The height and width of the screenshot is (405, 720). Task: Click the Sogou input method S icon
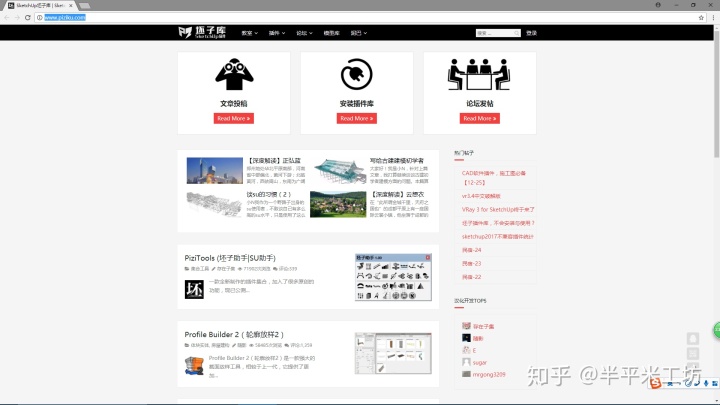[656, 383]
